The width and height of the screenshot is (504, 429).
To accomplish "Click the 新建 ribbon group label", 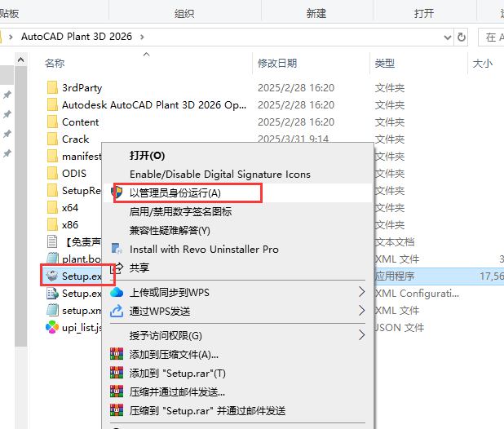I will [316, 14].
